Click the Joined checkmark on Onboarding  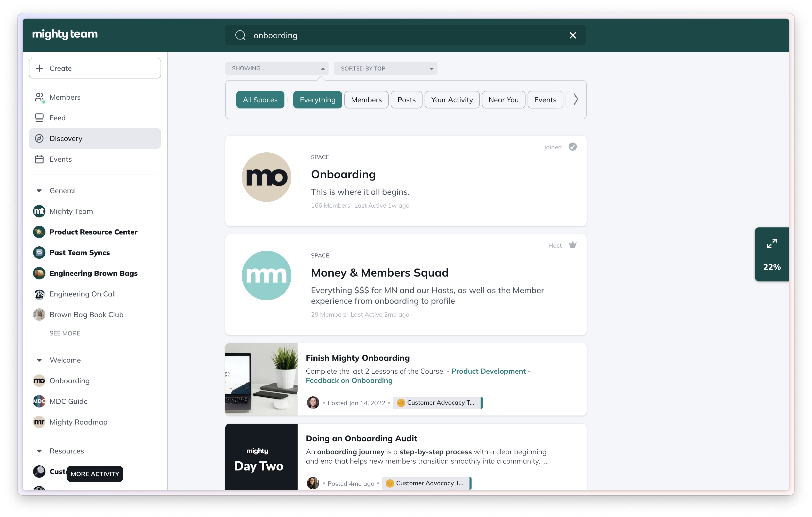pyautogui.click(x=572, y=147)
